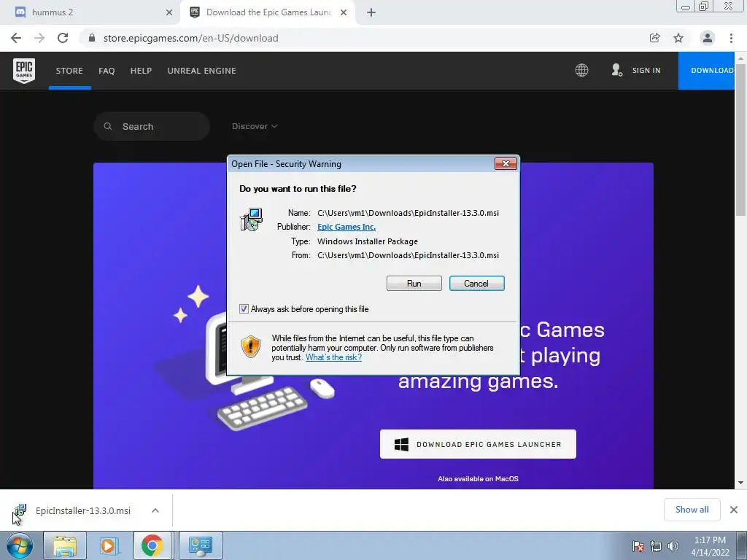Screen dimensions: 747x560
Task: Open the Chrome three-dot menu
Action: pyautogui.click(x=731, y=38)
